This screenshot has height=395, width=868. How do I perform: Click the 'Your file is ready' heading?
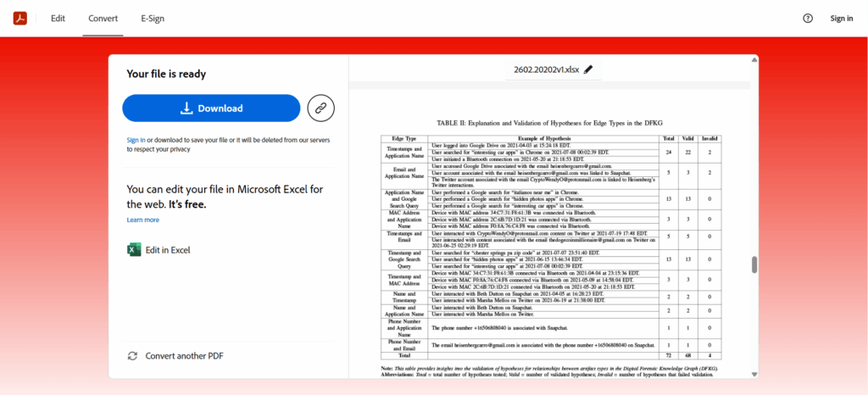166,74
